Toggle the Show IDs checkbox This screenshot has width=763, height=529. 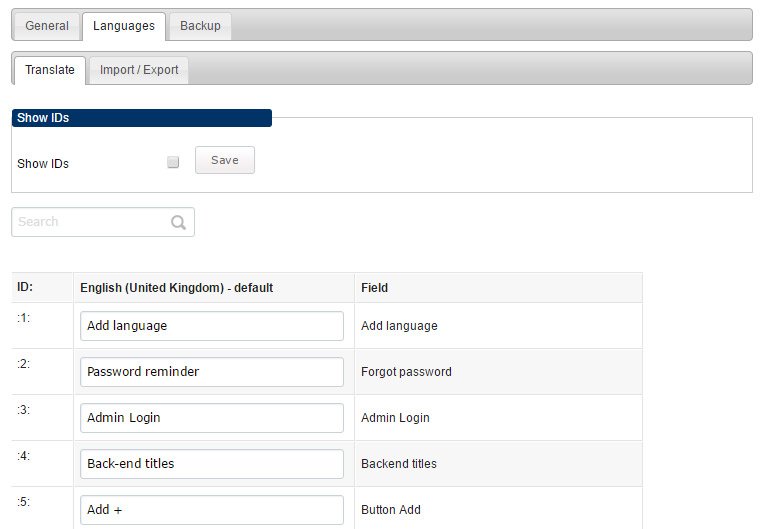click(173, 162)
